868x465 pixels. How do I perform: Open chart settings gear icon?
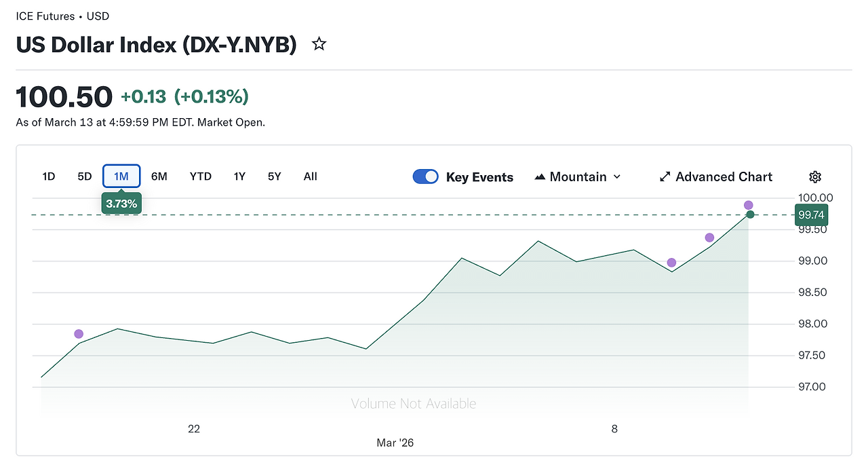(x=815, y=177)
